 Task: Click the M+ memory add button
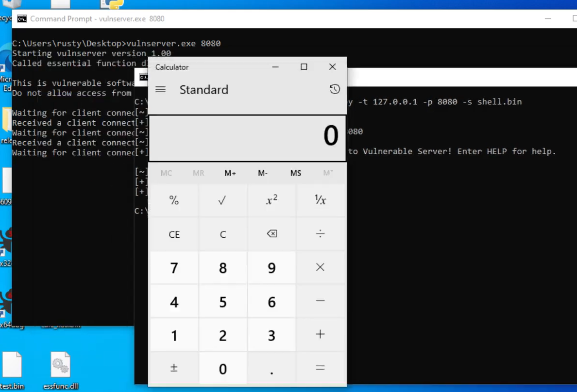pos(230,173)
